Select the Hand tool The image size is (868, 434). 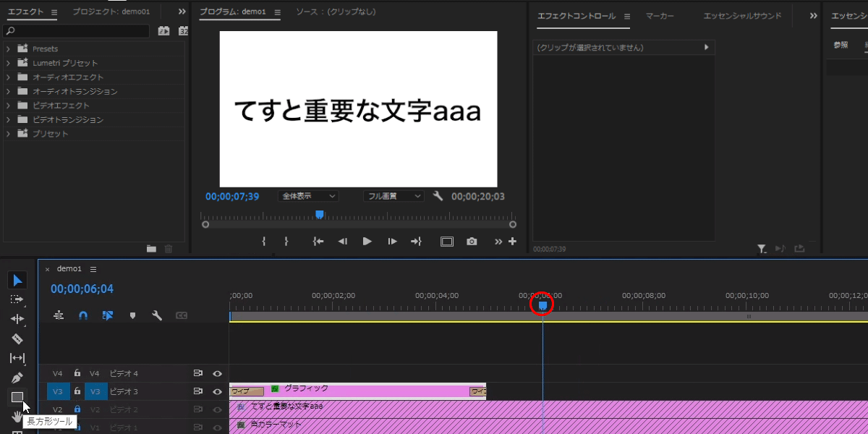pos(17,416)
